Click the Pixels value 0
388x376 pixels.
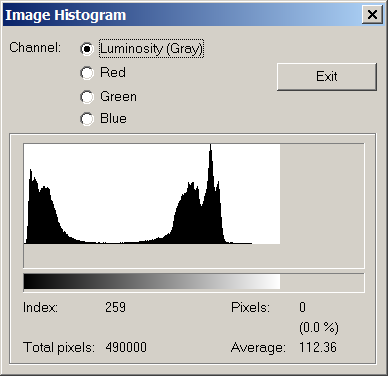tap(302, 307)
